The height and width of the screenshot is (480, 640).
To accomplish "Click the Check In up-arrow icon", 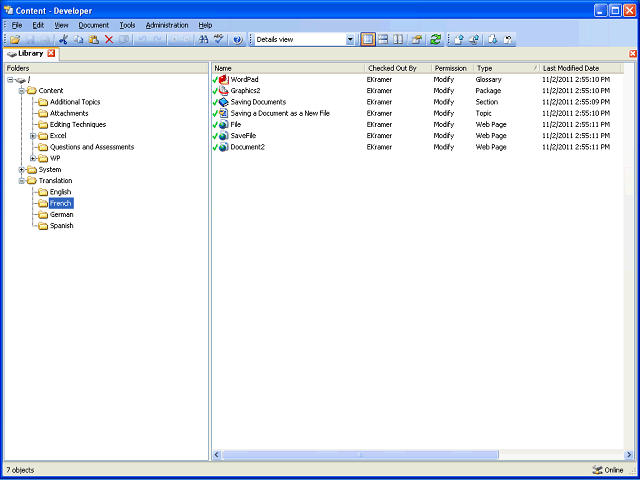I will (x=459, y=40).
